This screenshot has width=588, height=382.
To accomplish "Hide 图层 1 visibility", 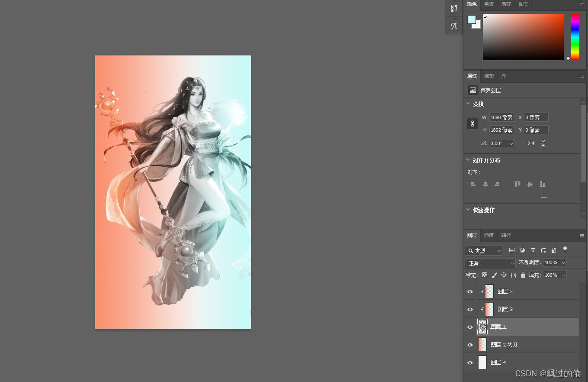I will [470, 327].
